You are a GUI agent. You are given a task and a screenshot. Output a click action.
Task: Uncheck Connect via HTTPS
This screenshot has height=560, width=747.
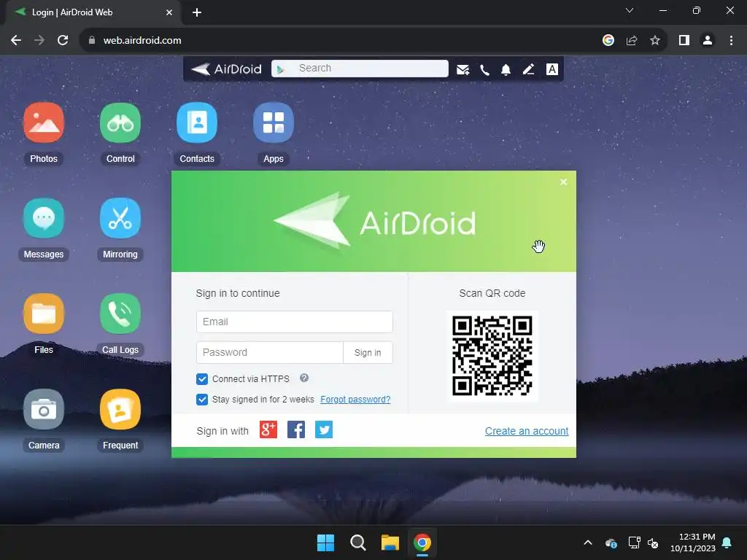(x=202, y=379)
